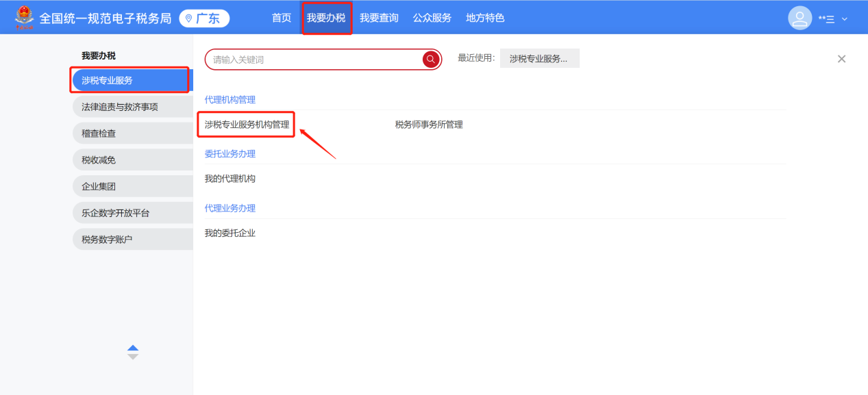Open 税务师事务所管理 link

429,125
